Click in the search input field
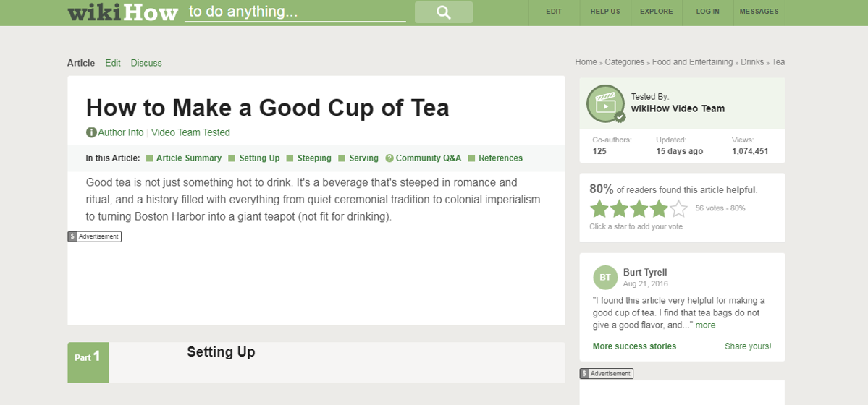 (295, 12)
